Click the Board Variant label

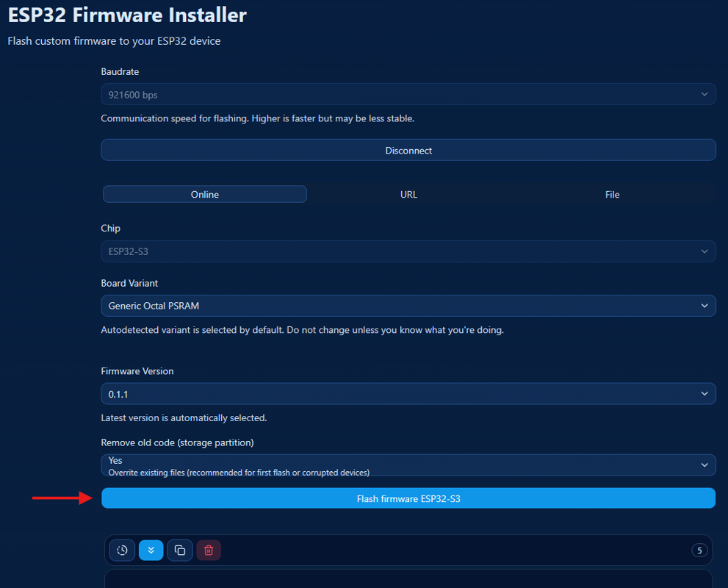click(129, 283)
